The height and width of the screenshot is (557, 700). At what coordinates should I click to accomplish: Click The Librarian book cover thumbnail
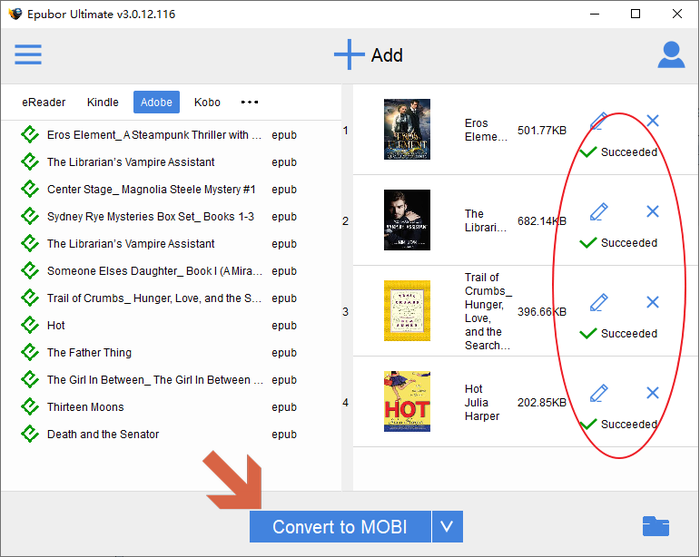coord(407,220)
